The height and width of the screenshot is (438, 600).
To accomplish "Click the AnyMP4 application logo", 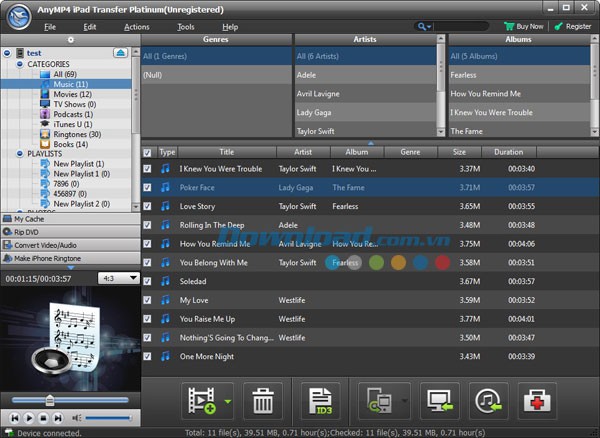I will 19,17.
